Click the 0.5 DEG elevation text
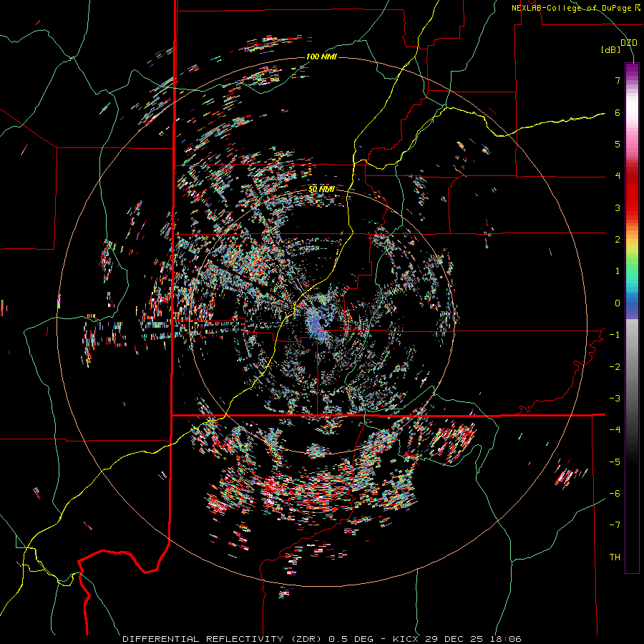The height and width of the screenshot is (644, 644). tap(351, 639)
